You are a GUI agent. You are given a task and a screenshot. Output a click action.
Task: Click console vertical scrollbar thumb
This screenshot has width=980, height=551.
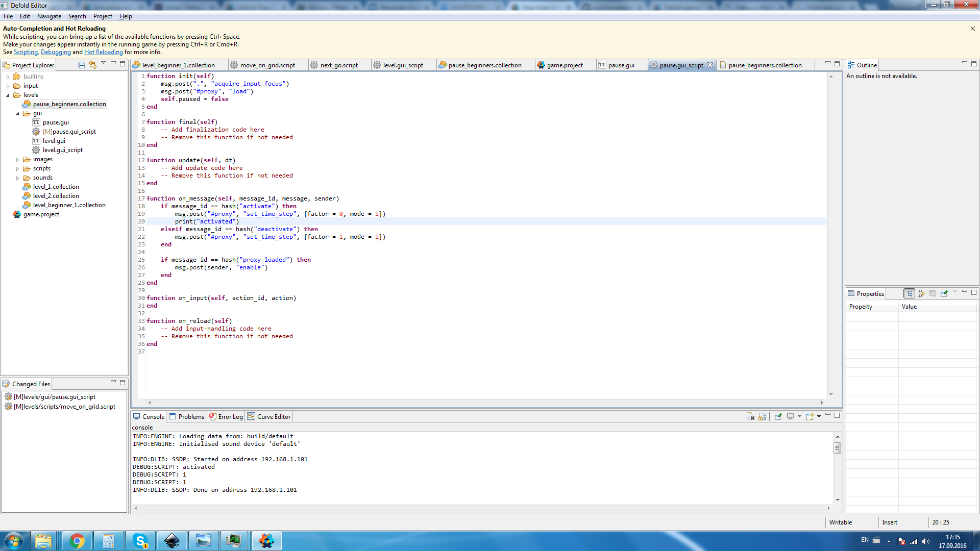click(837, 448)
